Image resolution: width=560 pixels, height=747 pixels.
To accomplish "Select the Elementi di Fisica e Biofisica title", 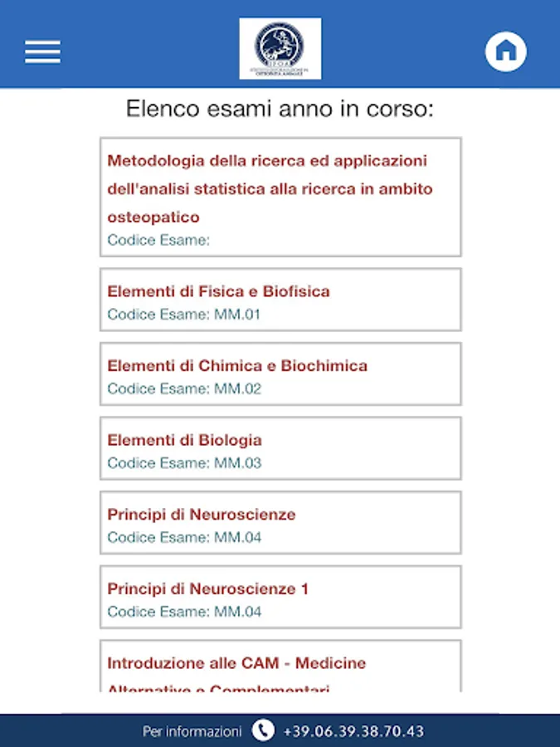I will coord(218,291).
